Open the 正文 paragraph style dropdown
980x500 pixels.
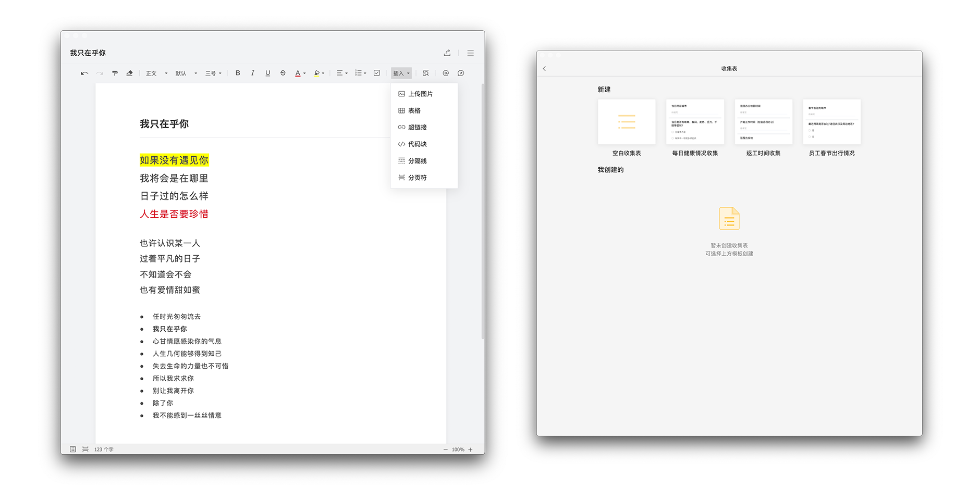[x=156, y=73]
